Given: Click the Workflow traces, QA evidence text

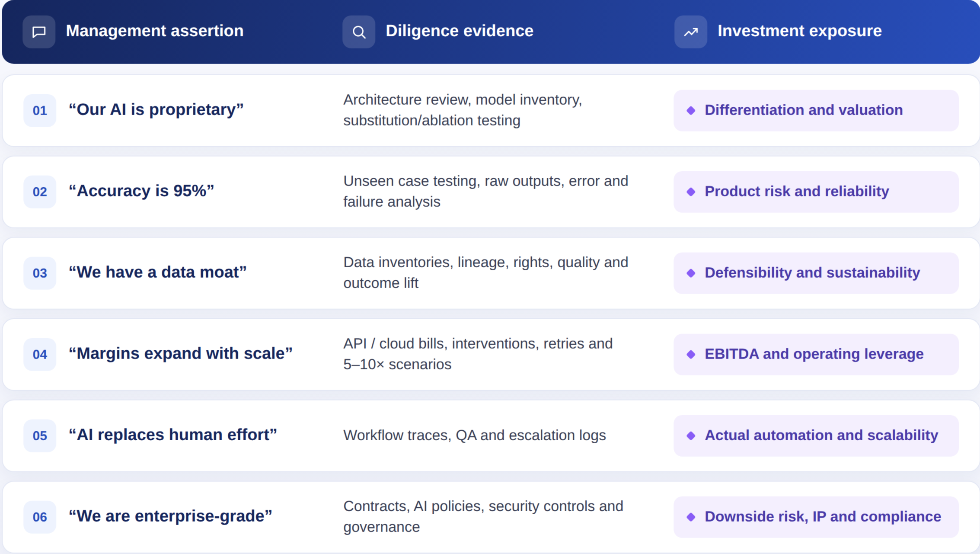Looking at the screenshot, I should click(x=475, y=435).
